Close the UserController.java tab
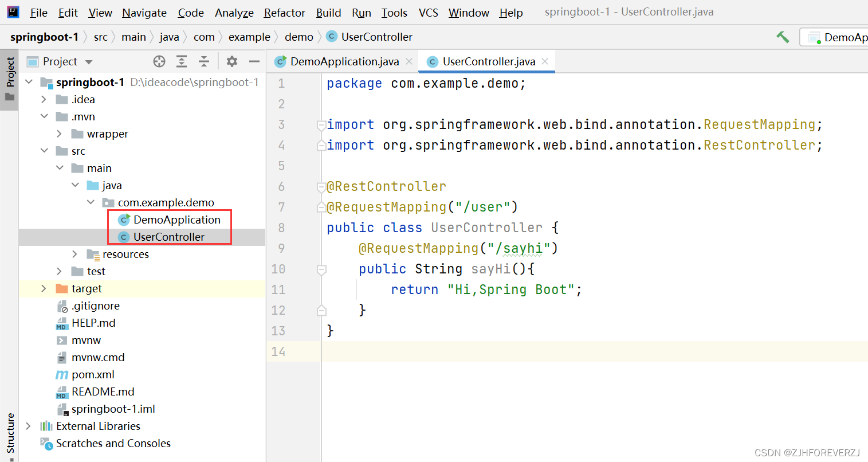The image size is (868, 462). 545,61
